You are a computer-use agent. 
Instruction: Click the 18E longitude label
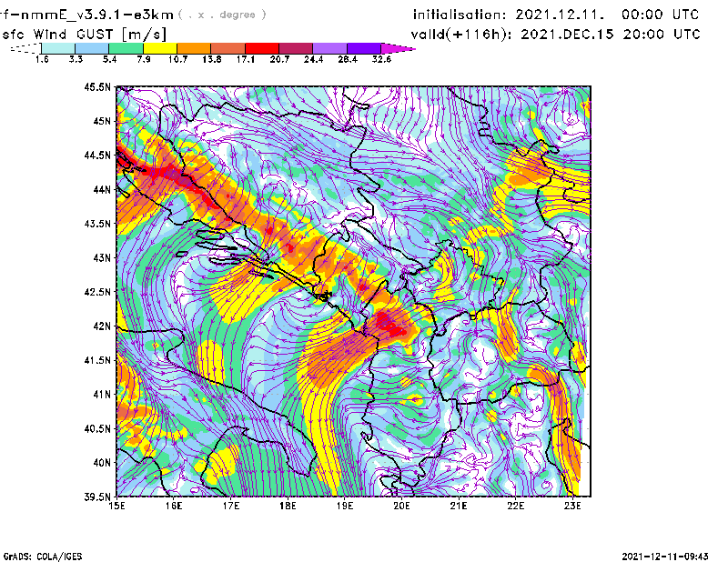(288, 506)
